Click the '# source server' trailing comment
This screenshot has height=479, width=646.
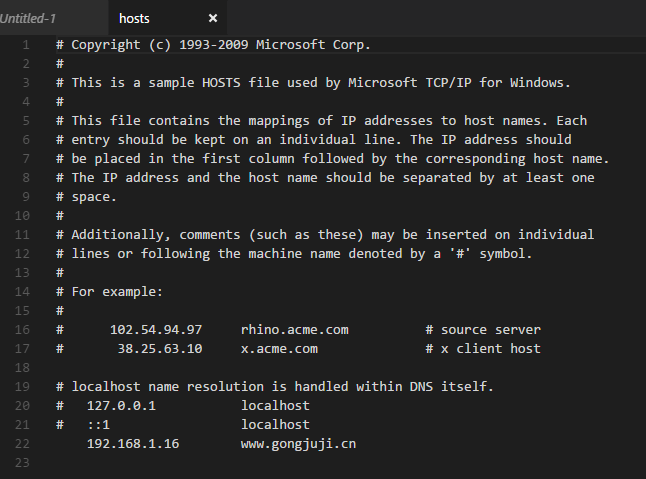[483, 329]
